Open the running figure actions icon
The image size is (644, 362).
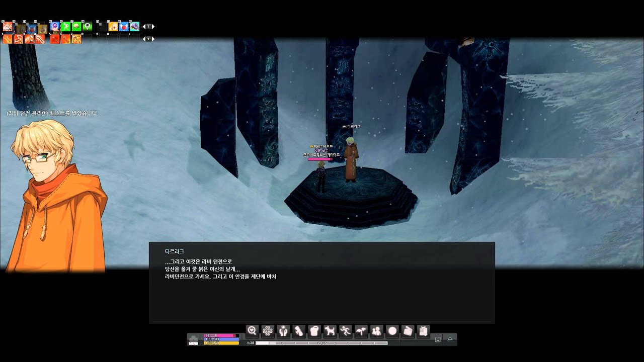click(346, 331)
